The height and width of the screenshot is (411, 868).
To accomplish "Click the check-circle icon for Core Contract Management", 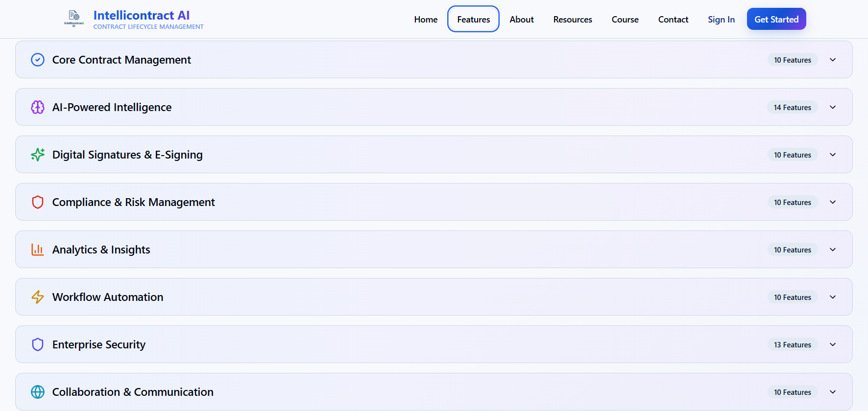I will [x=38, y=60].
